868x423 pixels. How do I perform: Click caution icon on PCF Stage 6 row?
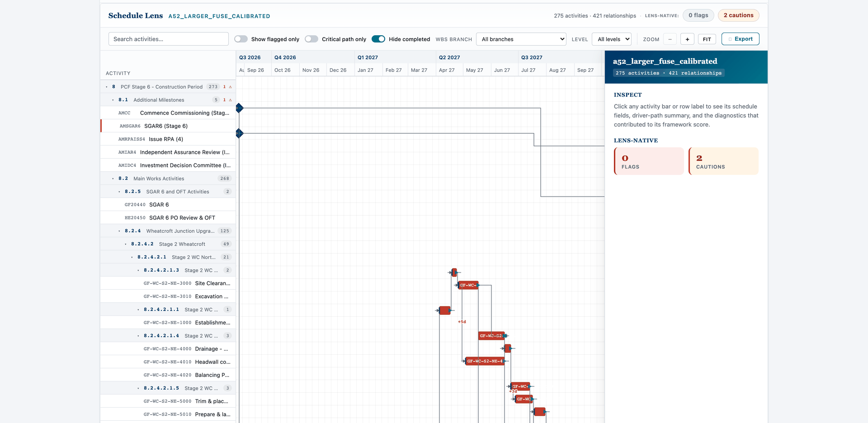(230, 87)
